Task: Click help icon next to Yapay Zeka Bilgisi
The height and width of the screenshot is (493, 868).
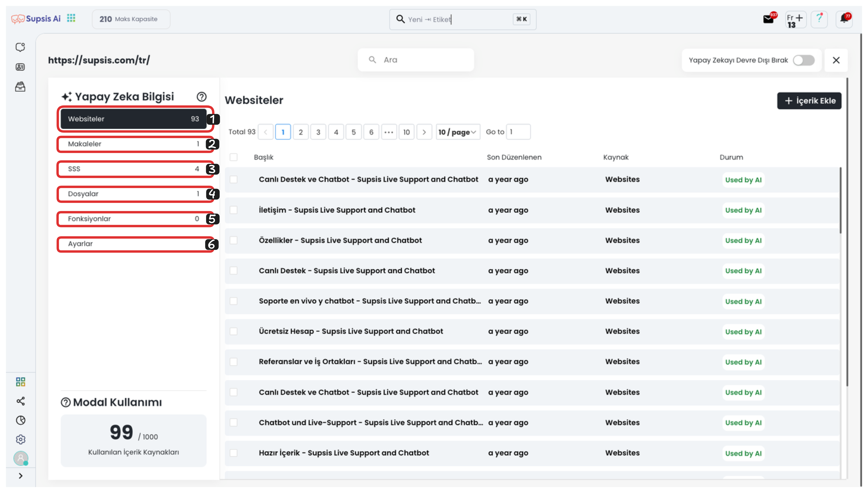Action: (202, 97)
